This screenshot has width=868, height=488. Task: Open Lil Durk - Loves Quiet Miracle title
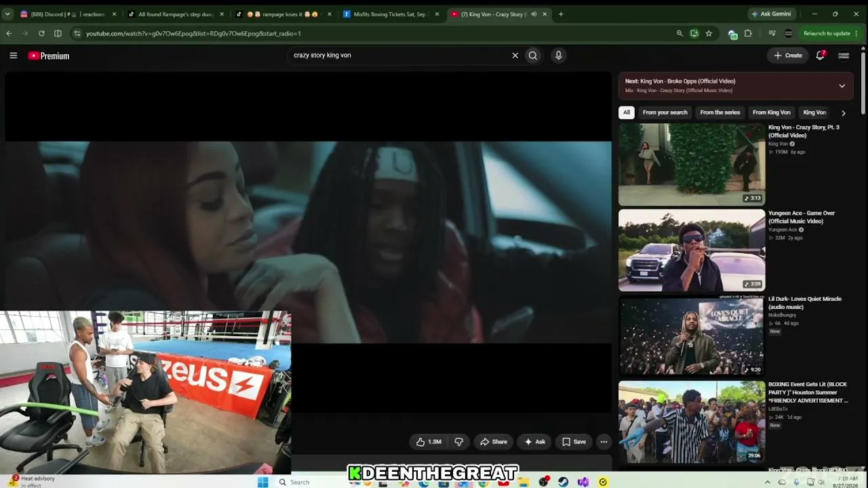tap(805, 303)
